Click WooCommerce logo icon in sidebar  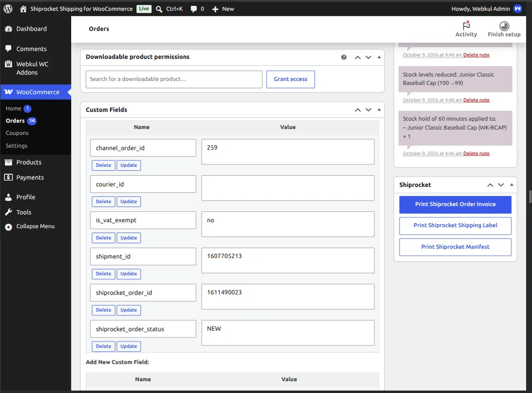coord(8,92)
